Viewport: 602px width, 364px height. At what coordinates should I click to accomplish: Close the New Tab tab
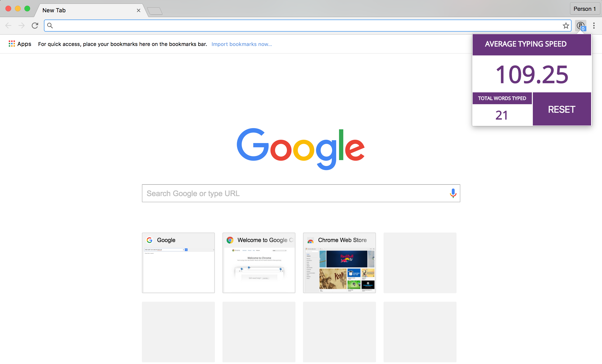(139, 10)
